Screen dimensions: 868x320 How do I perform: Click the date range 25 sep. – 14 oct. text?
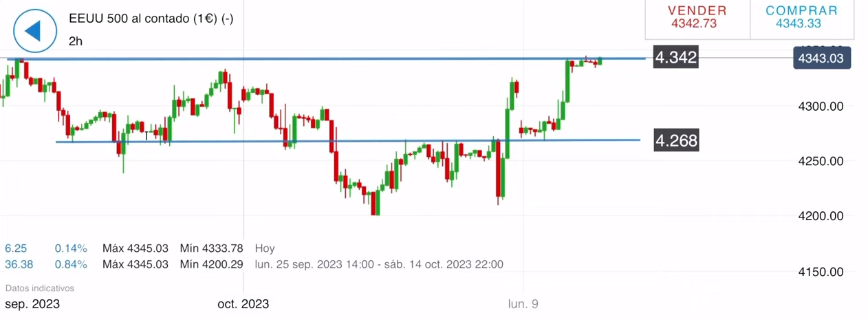point(379,264)
